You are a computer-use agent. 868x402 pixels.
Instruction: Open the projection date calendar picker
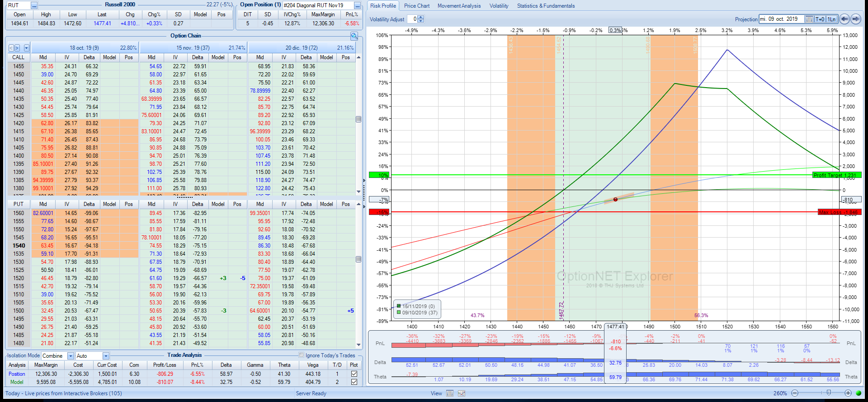[x=809, y=19]
